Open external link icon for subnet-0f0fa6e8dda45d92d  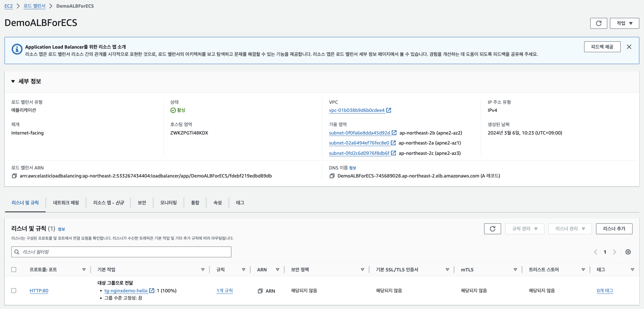[394, 133]
